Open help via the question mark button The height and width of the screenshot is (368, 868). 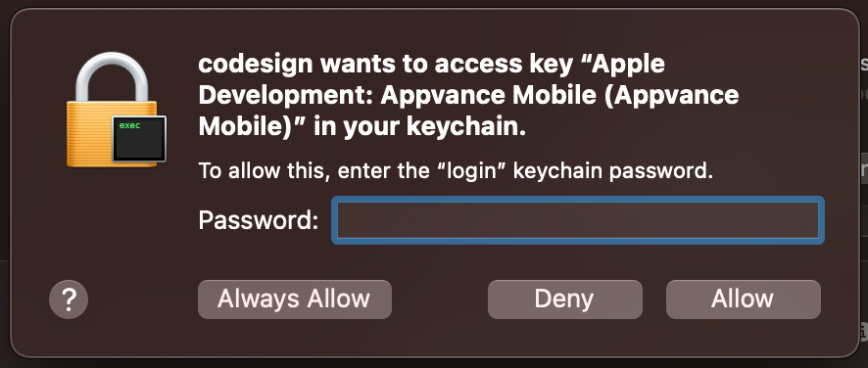click(69, 299)
